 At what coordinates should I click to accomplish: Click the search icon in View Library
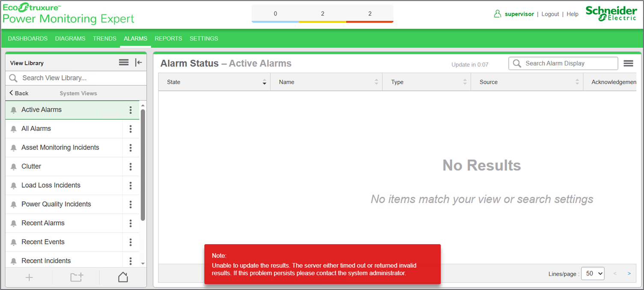coord(13,78)
